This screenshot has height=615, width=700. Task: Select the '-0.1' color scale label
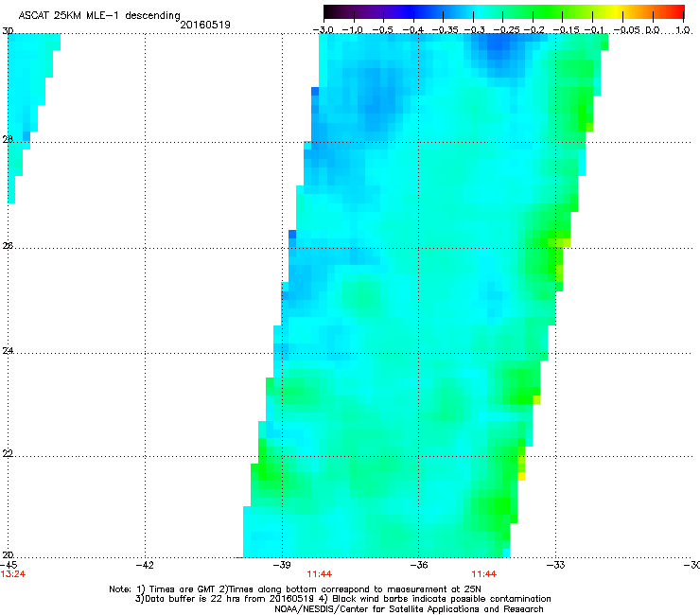pyautogui.click(x=594, y=30)
